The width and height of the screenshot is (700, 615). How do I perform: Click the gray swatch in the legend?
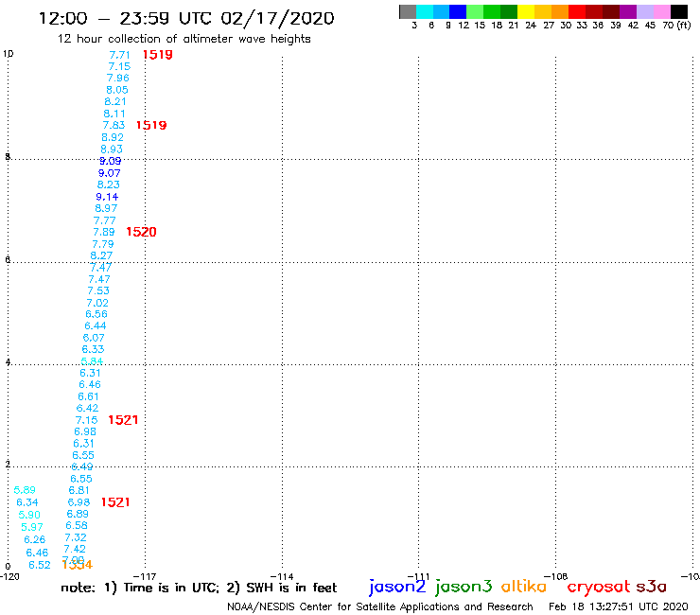408,11
